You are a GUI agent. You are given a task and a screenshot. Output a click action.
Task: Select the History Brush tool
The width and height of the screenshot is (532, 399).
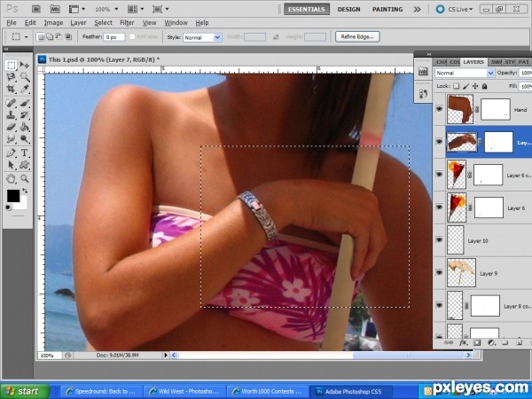click(x=25, y=115)
